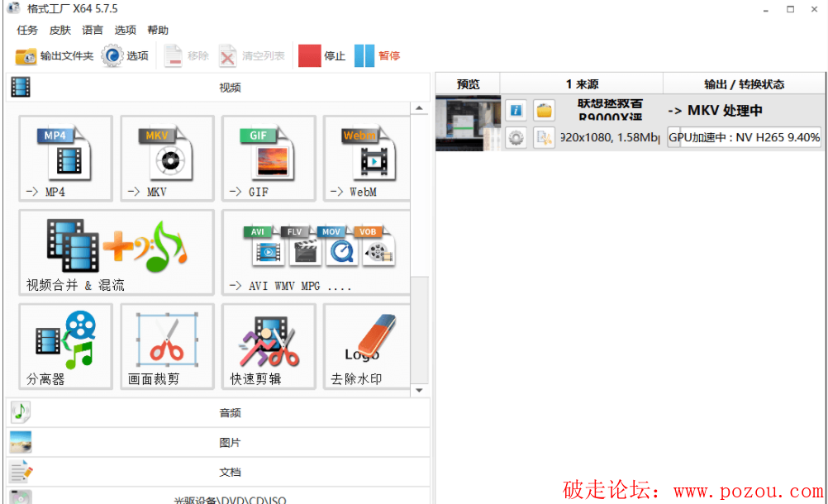Open 视频合并 & 混流 tool
The image size is (828, 504).
pyautogui.click(x=116, y=252)
